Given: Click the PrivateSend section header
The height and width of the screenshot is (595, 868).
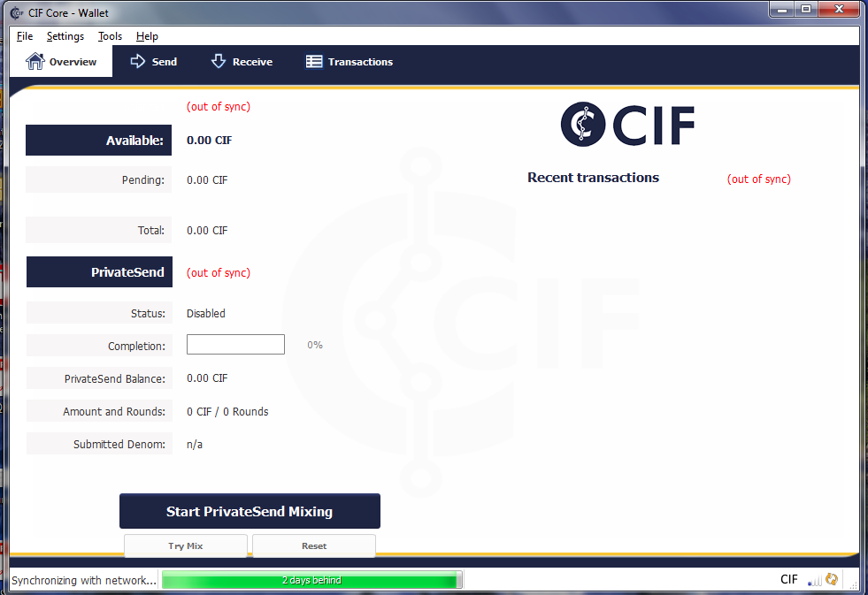Looking at the screenshot, I should (100, 272).
